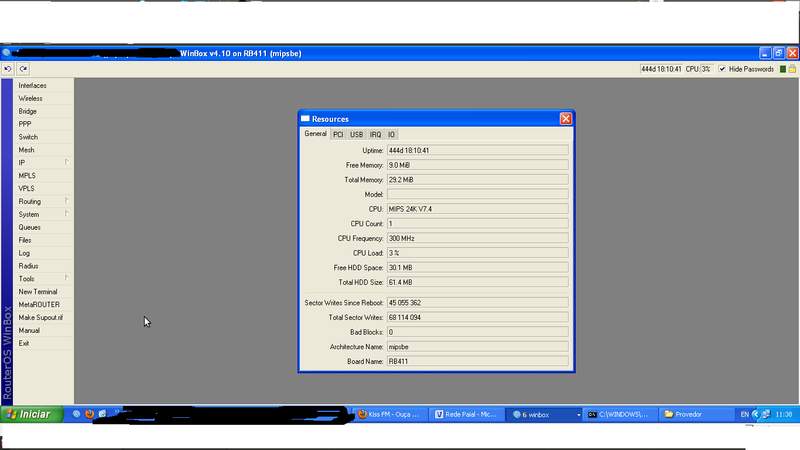800x450 pixels.
Task: Open the Iniciar start button
Action: [32, 414]
